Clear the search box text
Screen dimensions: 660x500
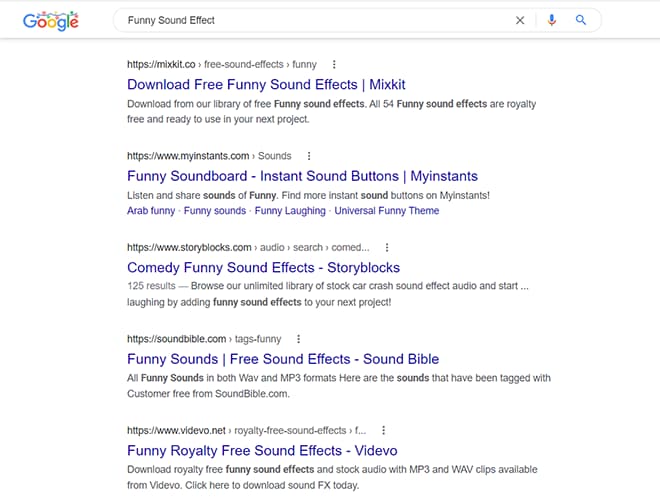tap(520, 20)
